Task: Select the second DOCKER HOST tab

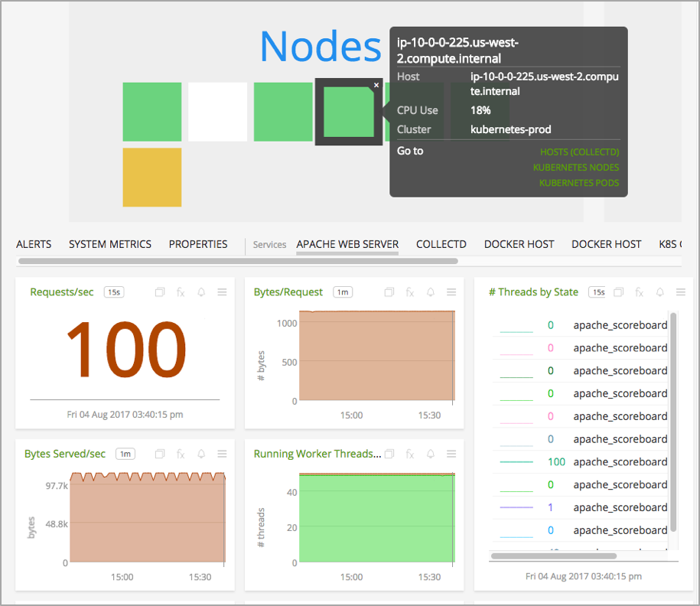Action: pos(606,244)
